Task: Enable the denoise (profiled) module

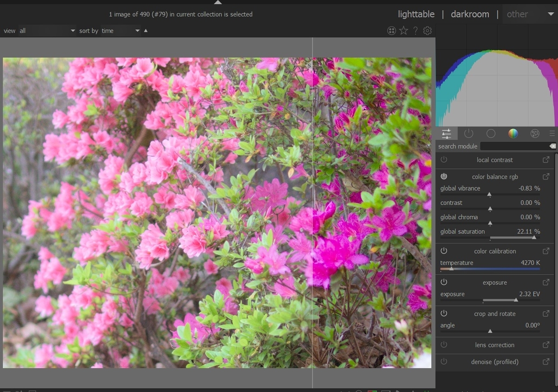Action: point(444,362)
